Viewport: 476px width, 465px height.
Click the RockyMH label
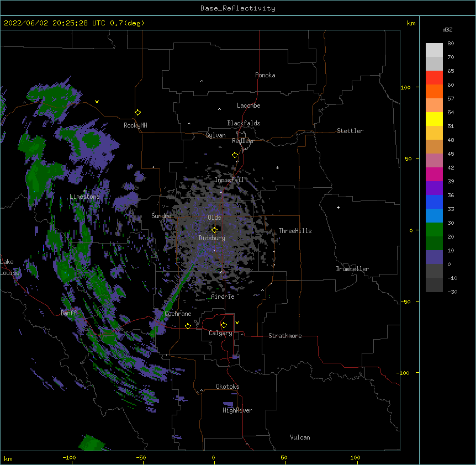click(x=135, y=125)
